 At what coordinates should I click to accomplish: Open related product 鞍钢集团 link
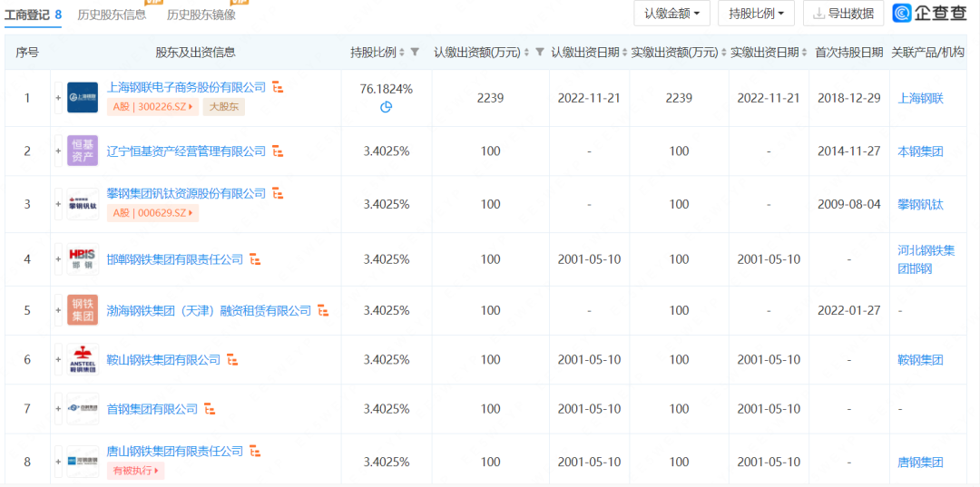pos(921,360)
